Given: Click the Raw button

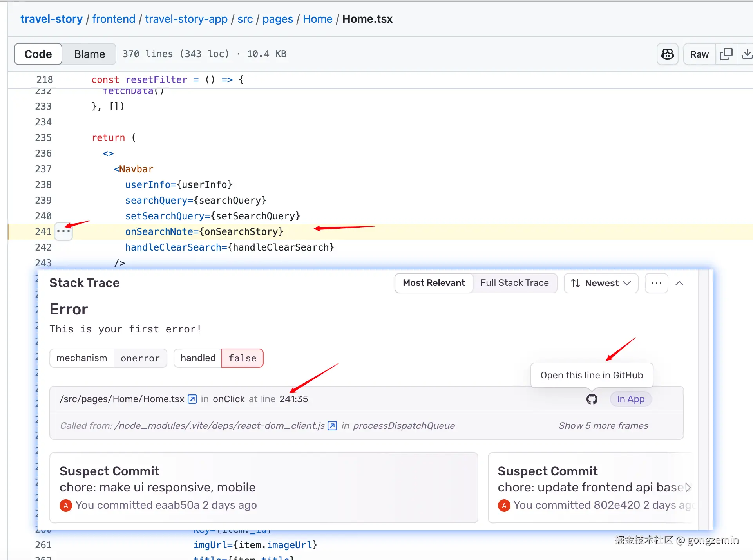Looking at the screenshot, I should tap(699, 54).
